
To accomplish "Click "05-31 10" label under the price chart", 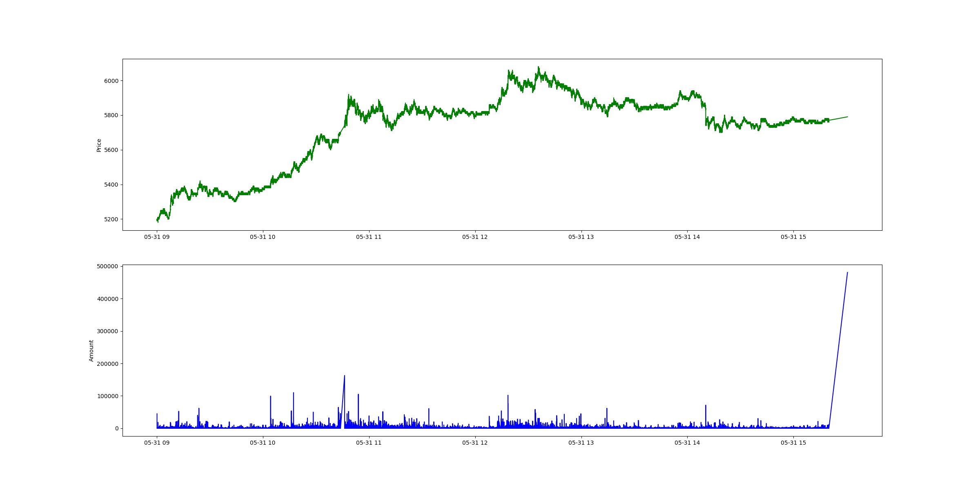I will click(263, 237).
